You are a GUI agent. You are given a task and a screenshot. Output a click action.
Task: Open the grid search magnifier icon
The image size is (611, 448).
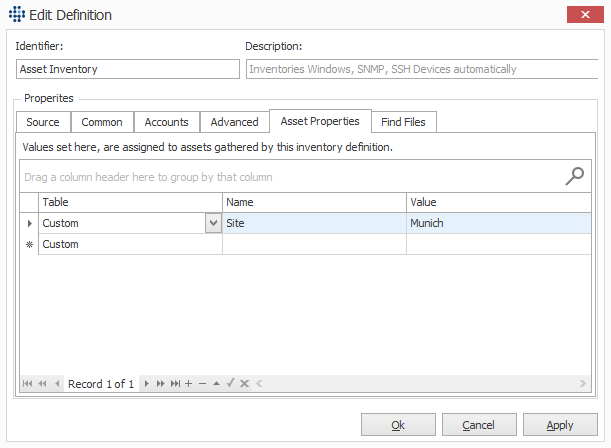pos(575,176)
